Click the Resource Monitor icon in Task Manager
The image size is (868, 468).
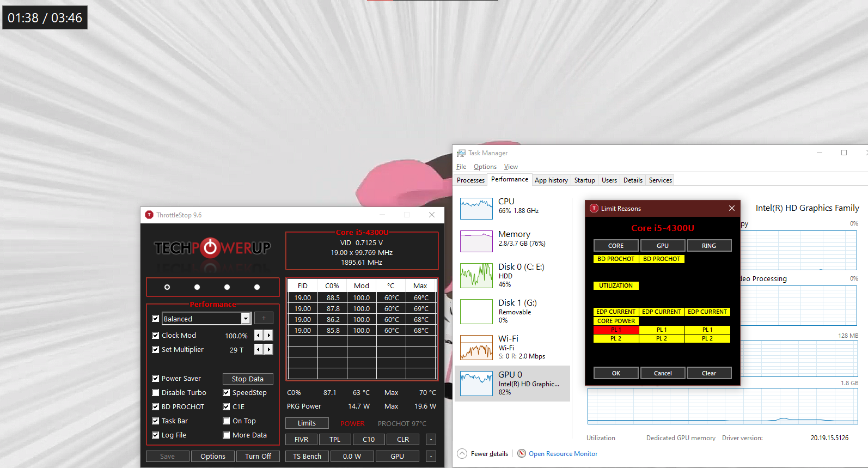(522, 453)
